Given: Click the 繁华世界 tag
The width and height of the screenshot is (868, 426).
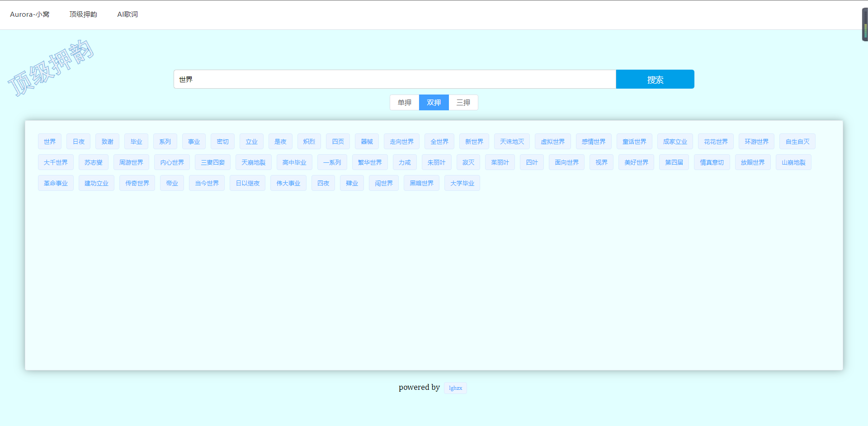Looking at the screenshot, I should 370,162.
